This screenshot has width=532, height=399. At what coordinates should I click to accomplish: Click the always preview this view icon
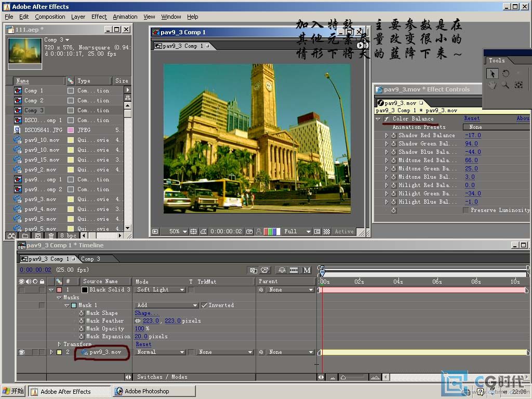(x=155, y=231)
